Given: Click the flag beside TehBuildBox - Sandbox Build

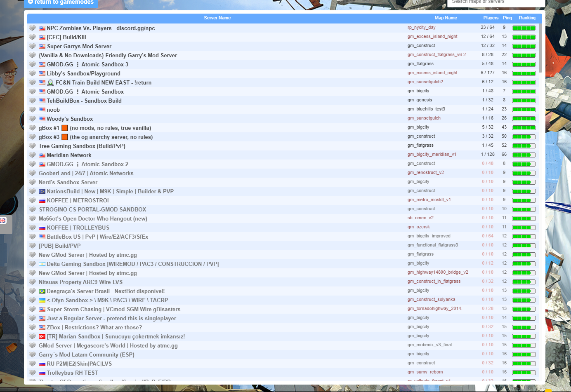Looking at the screenshot, I should (42, 101).
